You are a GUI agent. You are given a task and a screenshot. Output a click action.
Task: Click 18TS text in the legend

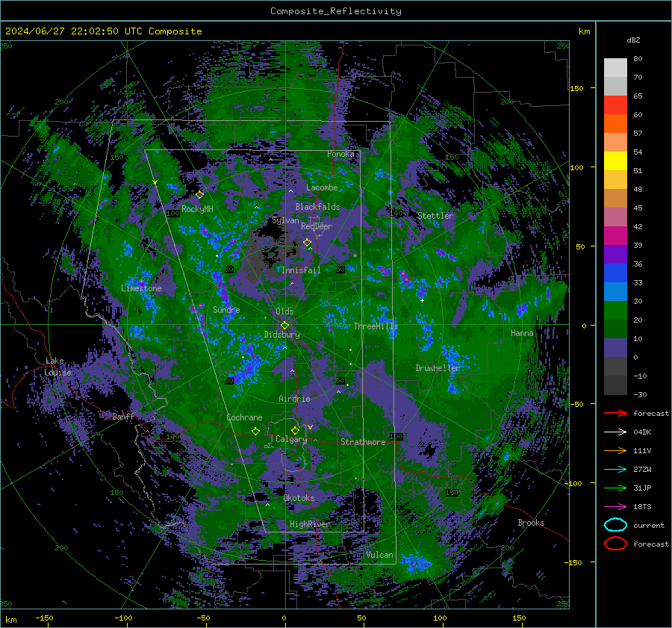coord(642,507)
